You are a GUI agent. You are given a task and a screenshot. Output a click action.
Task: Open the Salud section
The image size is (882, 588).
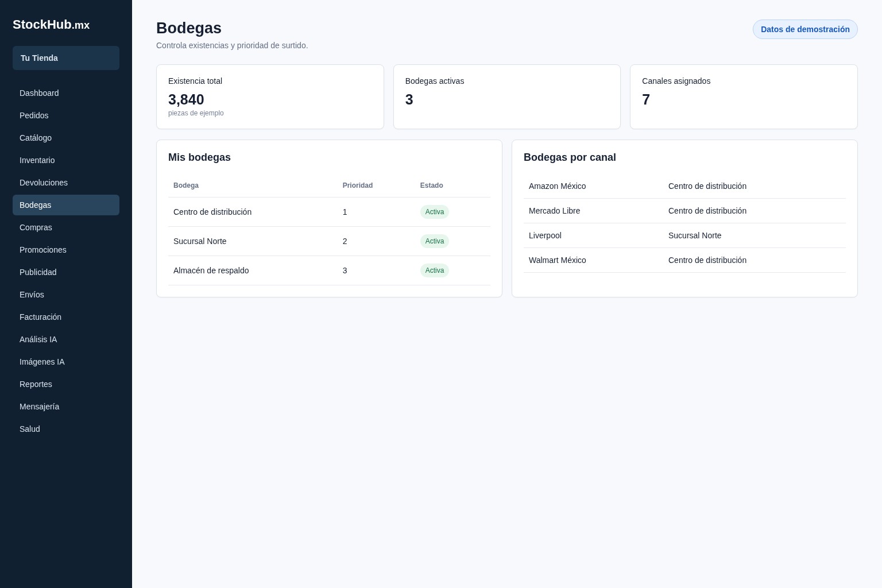[x=66, y=429]
